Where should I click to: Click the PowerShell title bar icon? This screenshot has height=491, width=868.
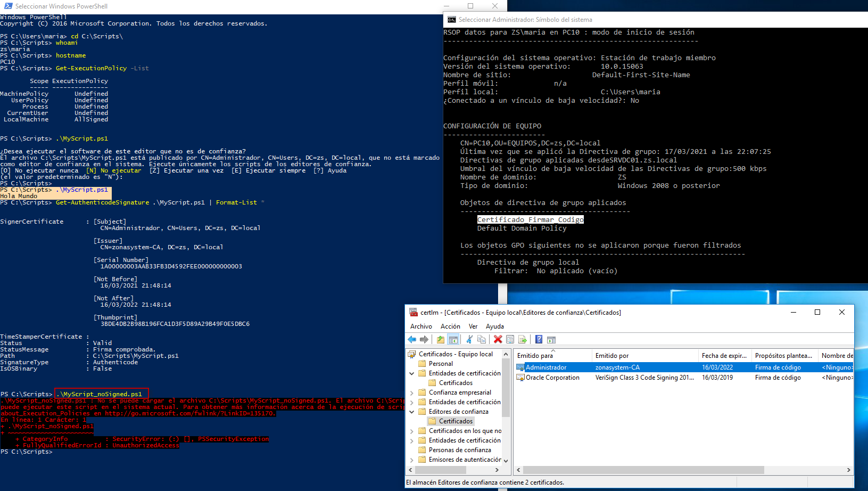8,6
